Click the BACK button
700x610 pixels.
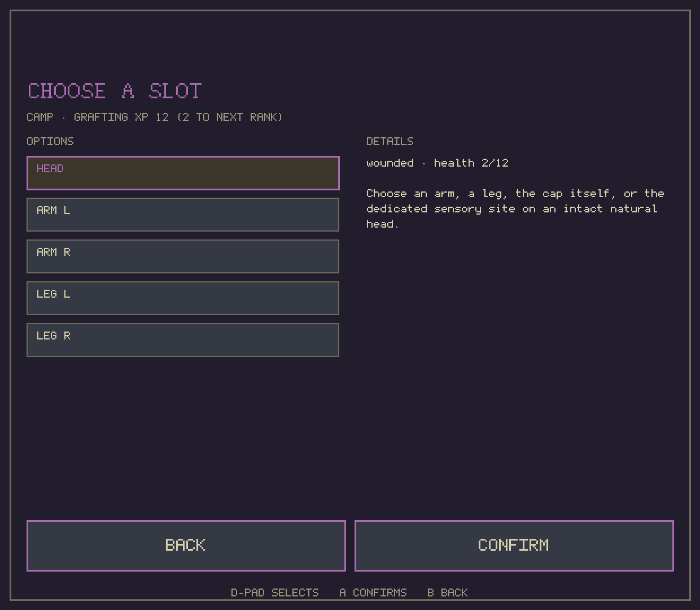point(186,546)
